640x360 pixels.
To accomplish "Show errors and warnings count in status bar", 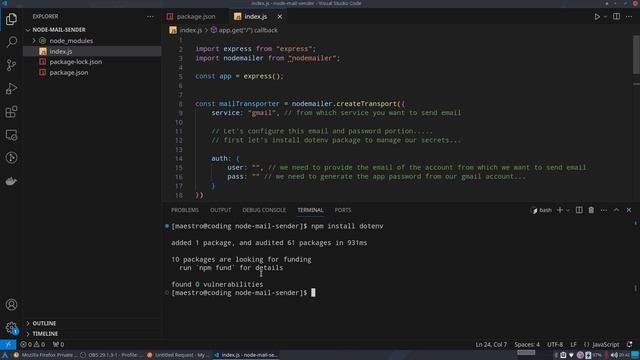I will click(33, 344).
